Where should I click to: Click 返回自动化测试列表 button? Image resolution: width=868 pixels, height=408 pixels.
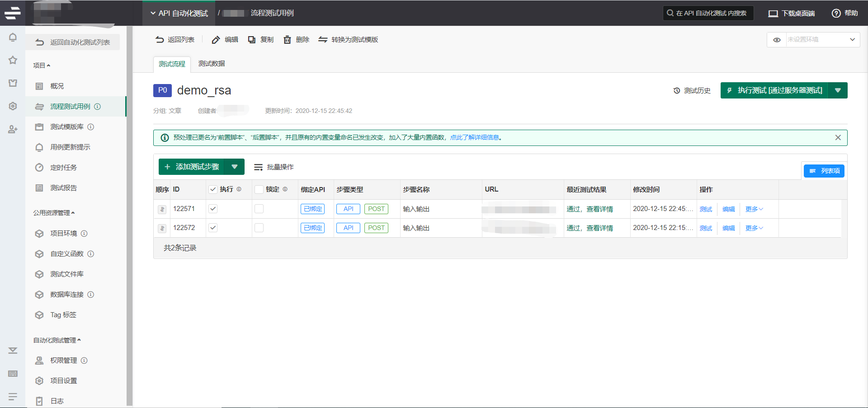click(72, 42)
